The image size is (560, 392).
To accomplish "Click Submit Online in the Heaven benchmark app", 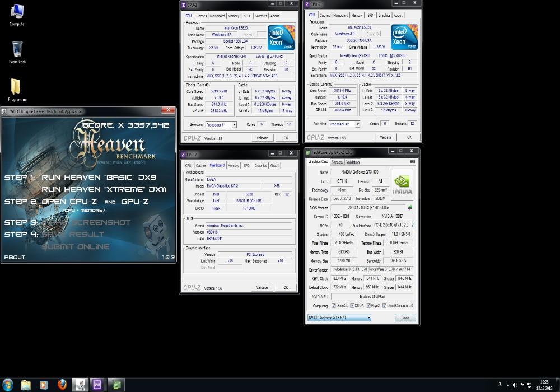I will point(76,247).
